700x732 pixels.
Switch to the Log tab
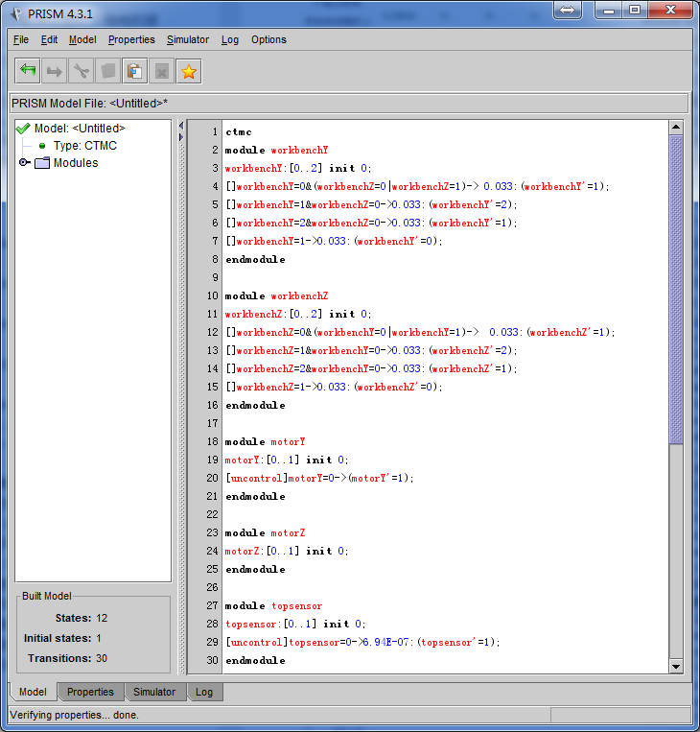pyautogui.click(x=204, y=692)
